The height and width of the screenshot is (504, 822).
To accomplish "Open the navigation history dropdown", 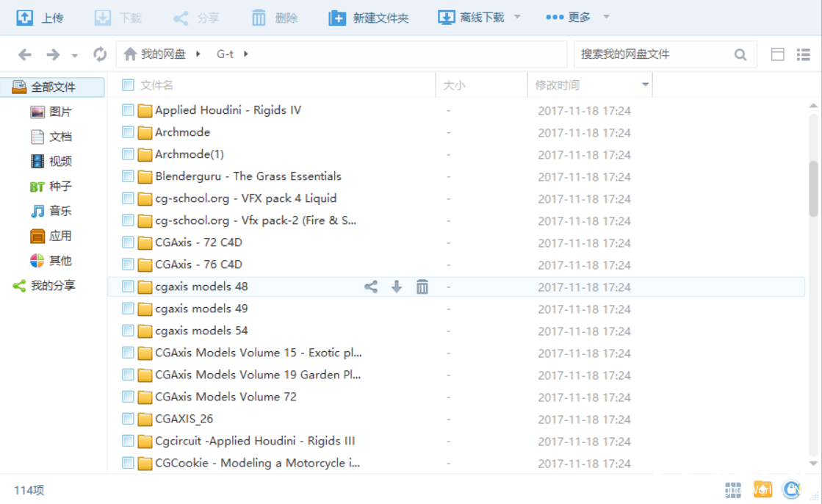I will (x=75, y=56).
